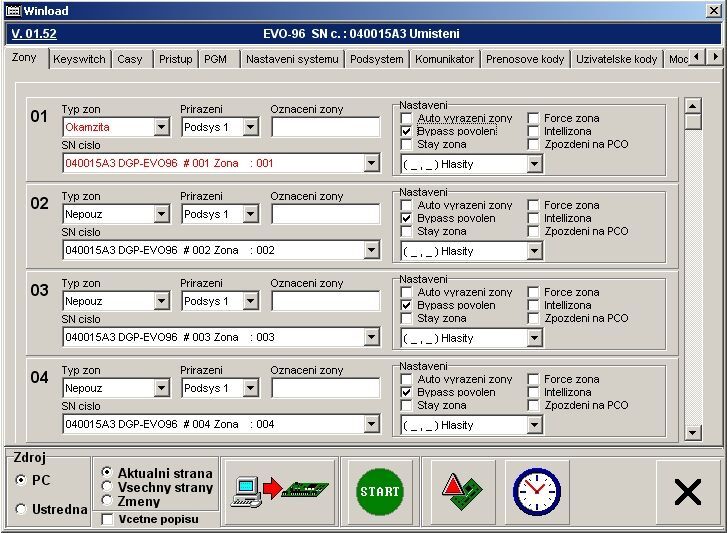Expand the Prirazeni dropdown for zone 03
This screenshot has height=533, width=727.
point(250,301)
